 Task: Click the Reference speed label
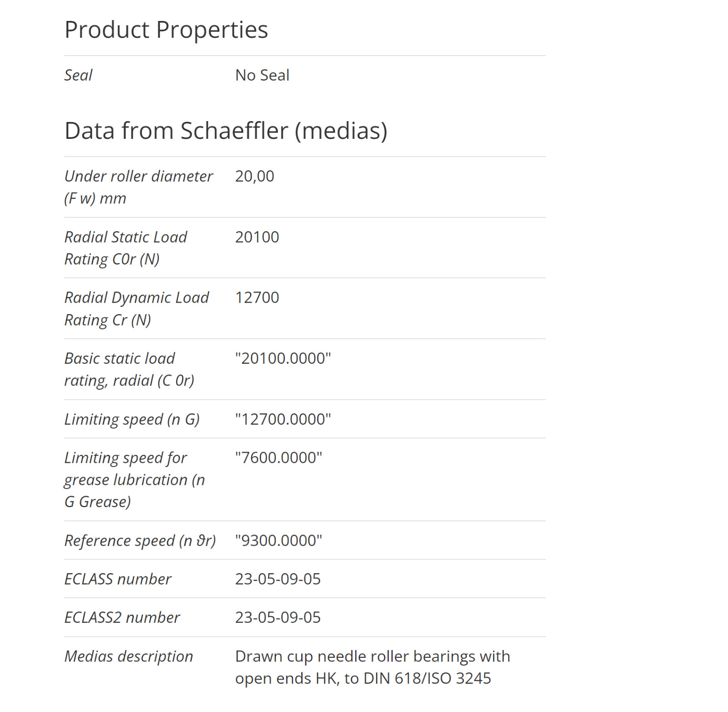click(x=140, y=541)
